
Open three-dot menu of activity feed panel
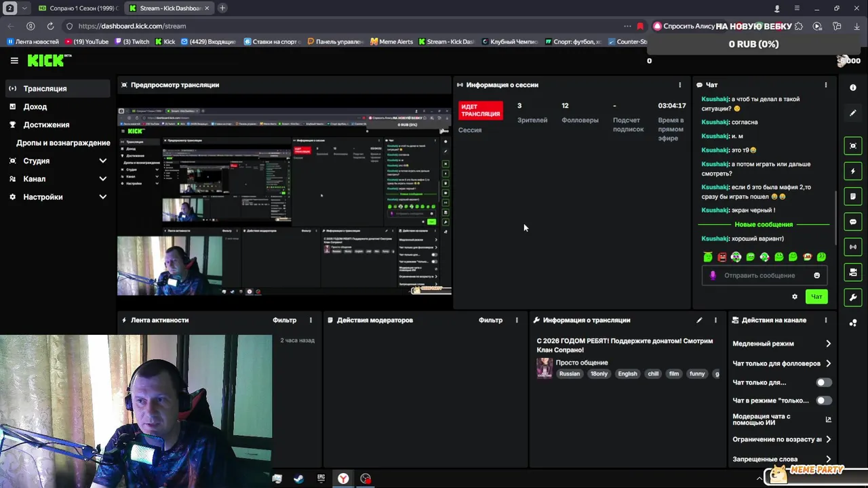coord(311,320)
